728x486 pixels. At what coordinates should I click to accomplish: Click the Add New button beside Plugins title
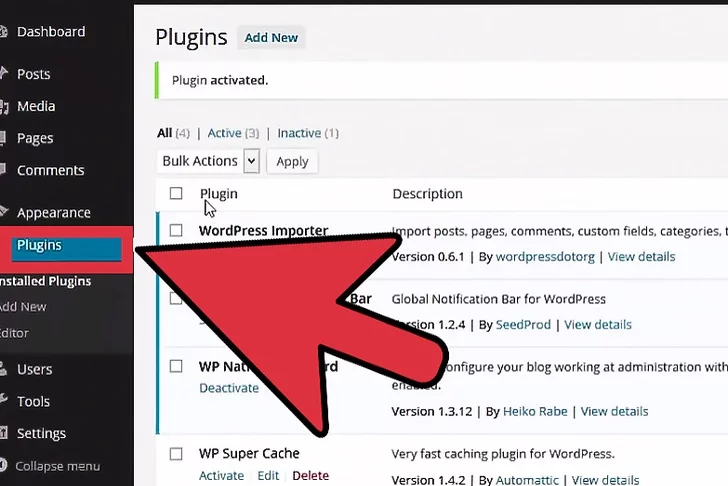coord(271,38)
